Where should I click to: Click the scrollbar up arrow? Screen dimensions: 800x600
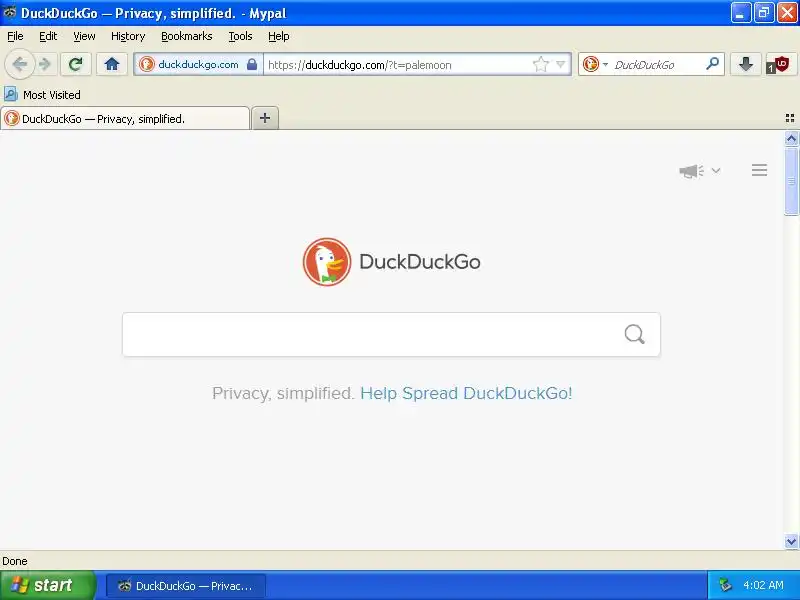click(x=791, y=139)
